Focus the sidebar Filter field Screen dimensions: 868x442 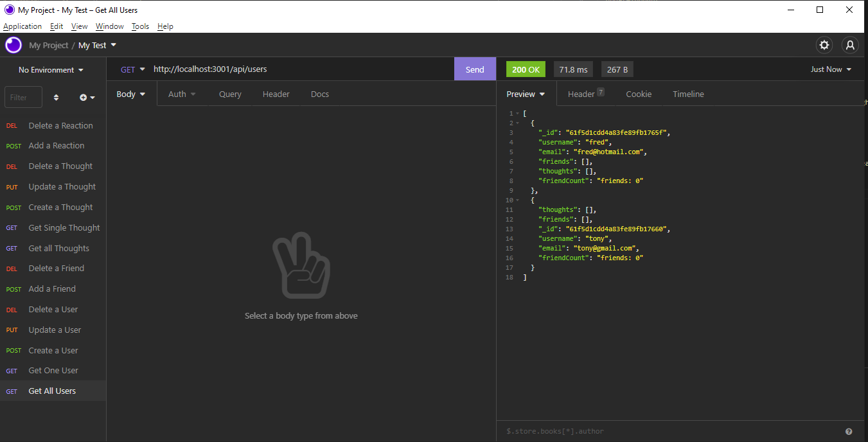click(x=23, y=98)
